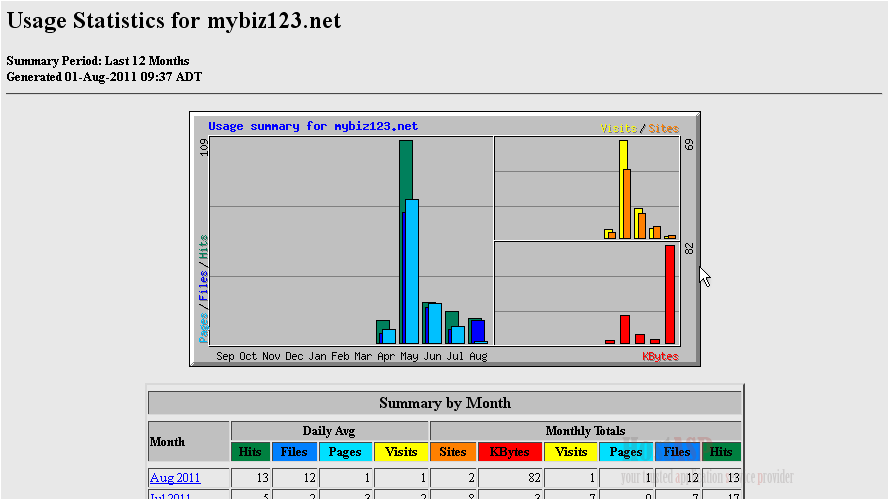This screenshot has height=500, width=889.
Task: Click the yellow Visits header under Monthly Totals
Action: click(x=571, y=452)
